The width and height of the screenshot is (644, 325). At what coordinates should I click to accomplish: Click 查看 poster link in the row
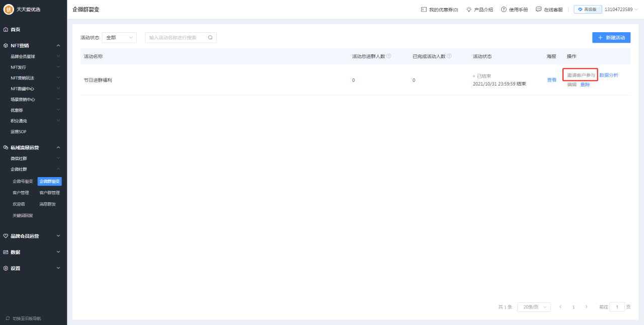pyautogui.click(x=552, y=80)
